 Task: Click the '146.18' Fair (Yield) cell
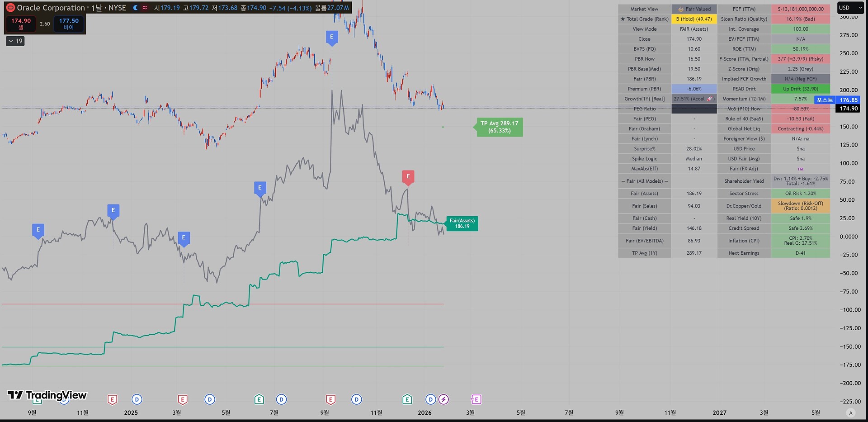coord(694,228)
